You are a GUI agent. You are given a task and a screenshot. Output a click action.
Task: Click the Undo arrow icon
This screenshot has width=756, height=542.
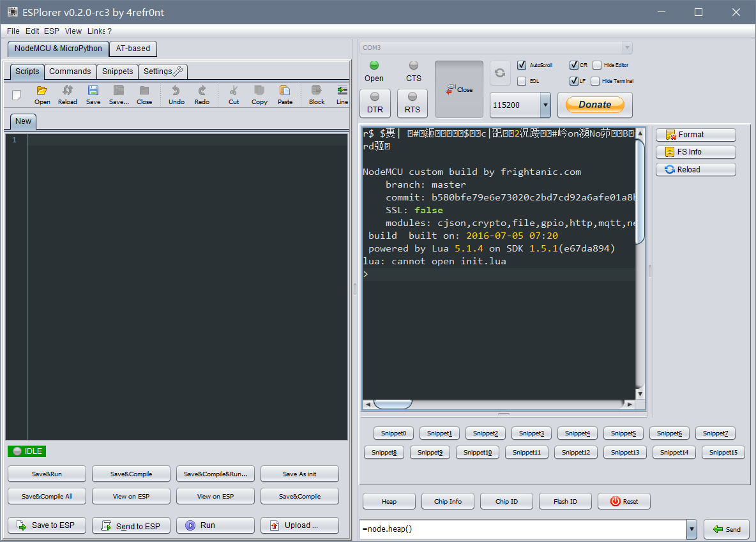tap(176, 91)
